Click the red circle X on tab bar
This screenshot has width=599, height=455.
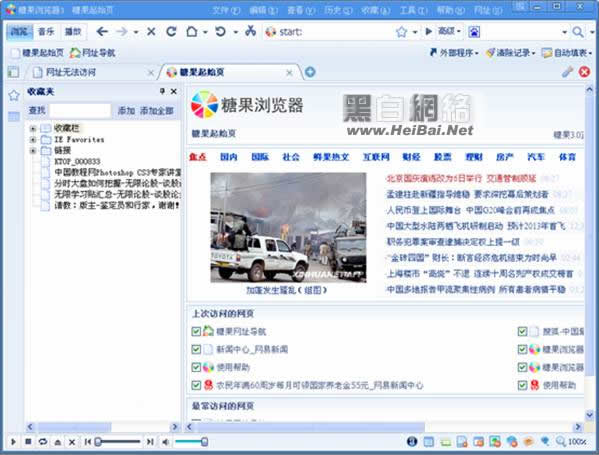click(584, 72)
